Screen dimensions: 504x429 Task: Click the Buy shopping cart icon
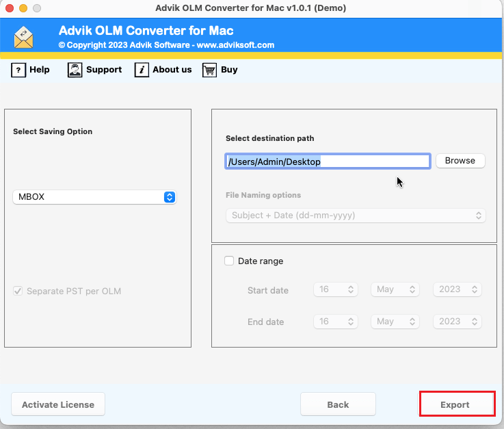(x=209, y=70)
